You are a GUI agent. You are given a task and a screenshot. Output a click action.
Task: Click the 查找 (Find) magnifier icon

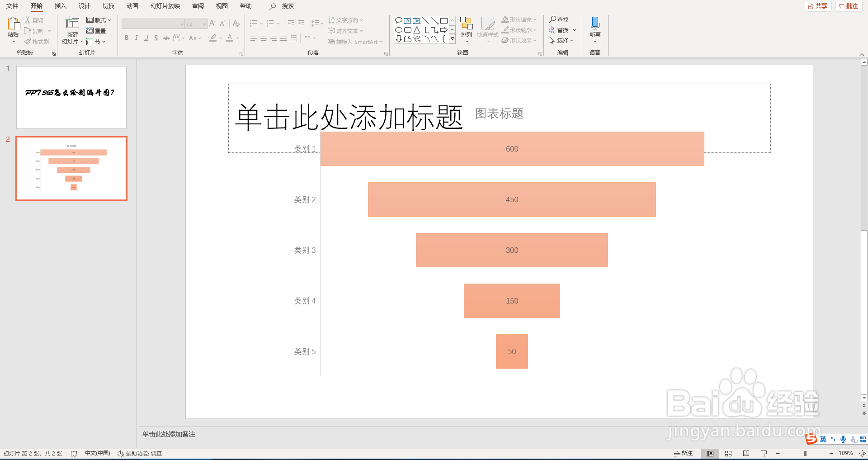click(x=552, y=19)
